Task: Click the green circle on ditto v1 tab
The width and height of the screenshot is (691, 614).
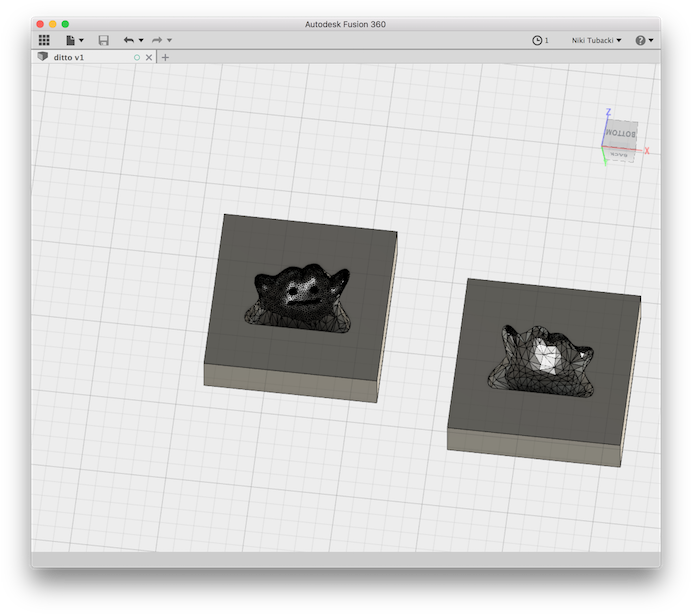Action: tap(137, 57)
